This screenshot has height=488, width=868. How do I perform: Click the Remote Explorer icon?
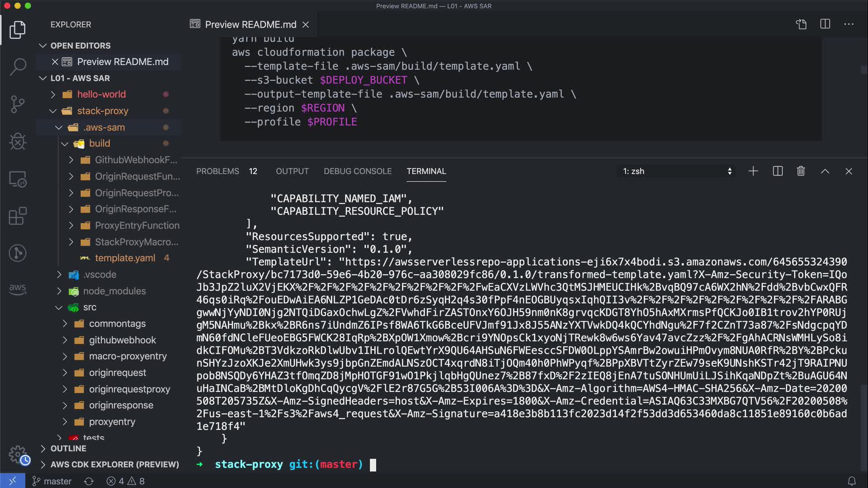(x=18, y=179)
